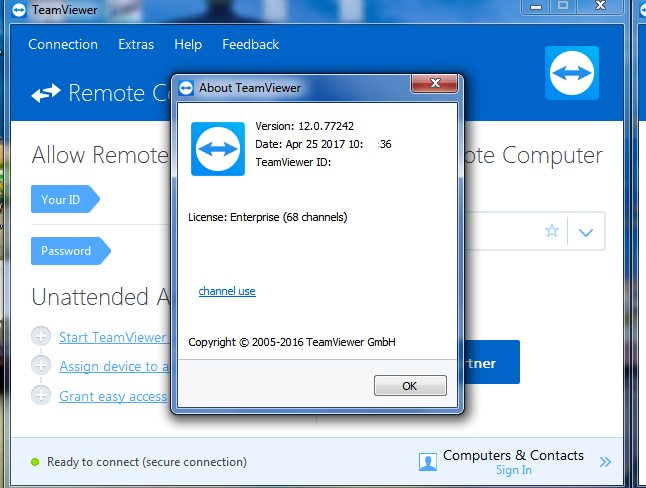Open the Extras menu
Viewport: 646px width, 488px height.
pos(136,45)
